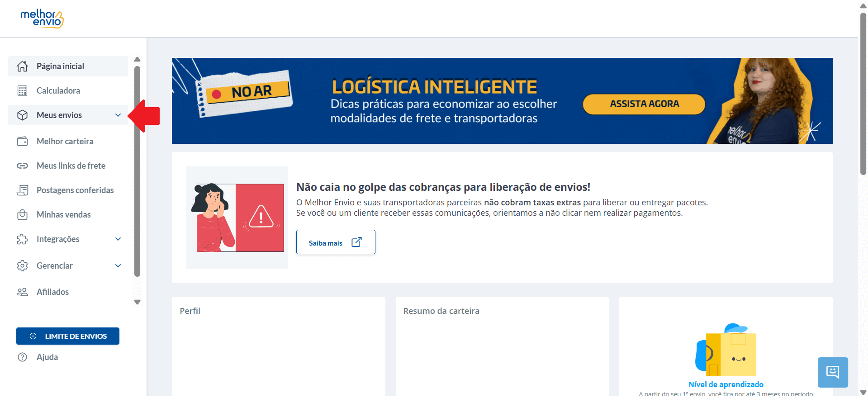Open Meus links de frete
Image resolution: width=868 pixels, height=398 pixels.
[68, 166]
